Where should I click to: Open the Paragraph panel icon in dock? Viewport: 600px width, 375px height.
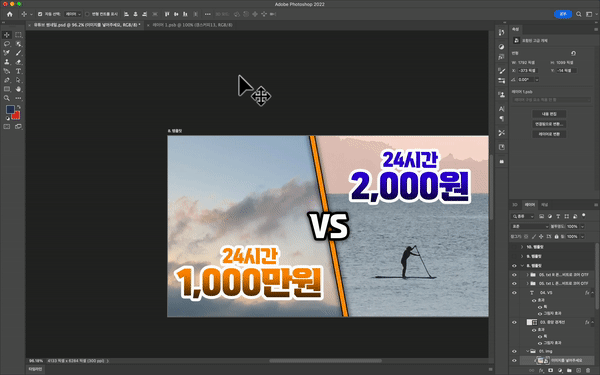click(502, 119)
